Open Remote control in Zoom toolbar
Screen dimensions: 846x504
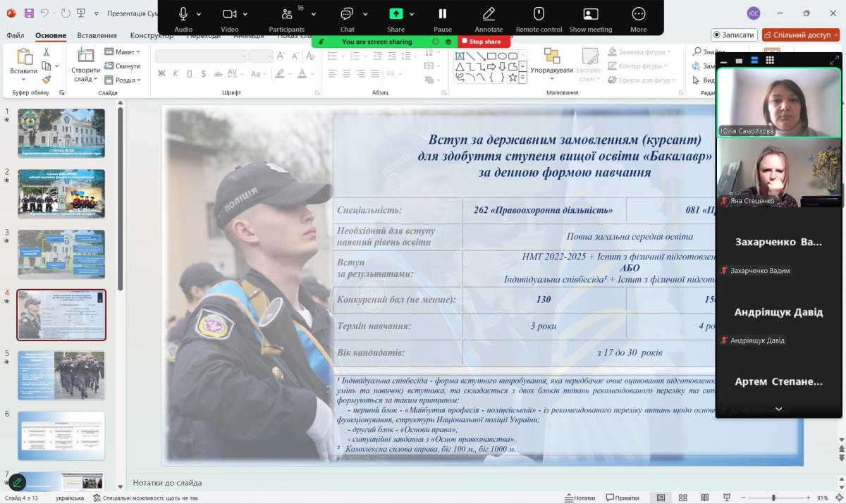click(539, 14)
